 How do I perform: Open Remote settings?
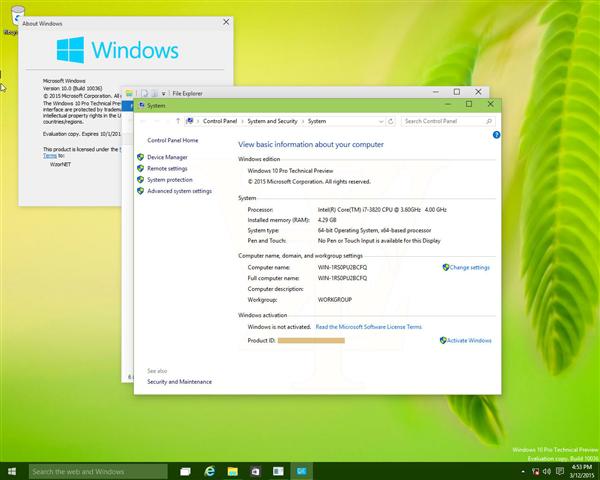click(x=167, y=168)
